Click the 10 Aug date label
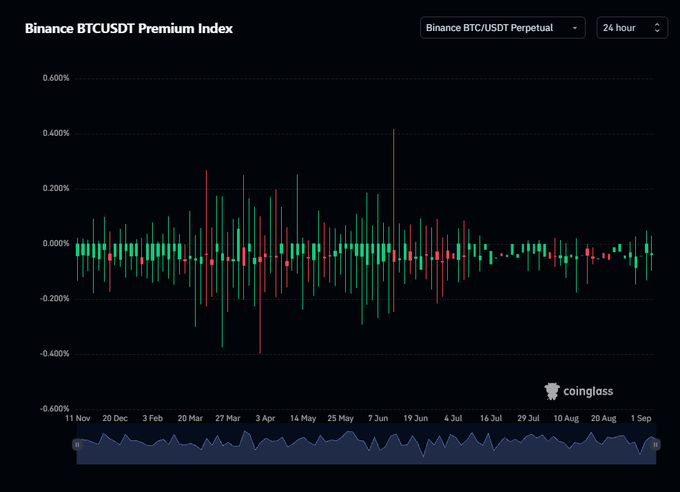Viewport: 680px width, 492px height. point(566,418)
